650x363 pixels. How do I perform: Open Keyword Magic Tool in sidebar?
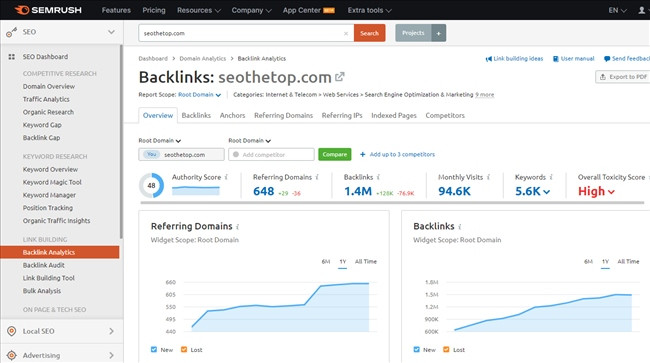click(52, 182)
